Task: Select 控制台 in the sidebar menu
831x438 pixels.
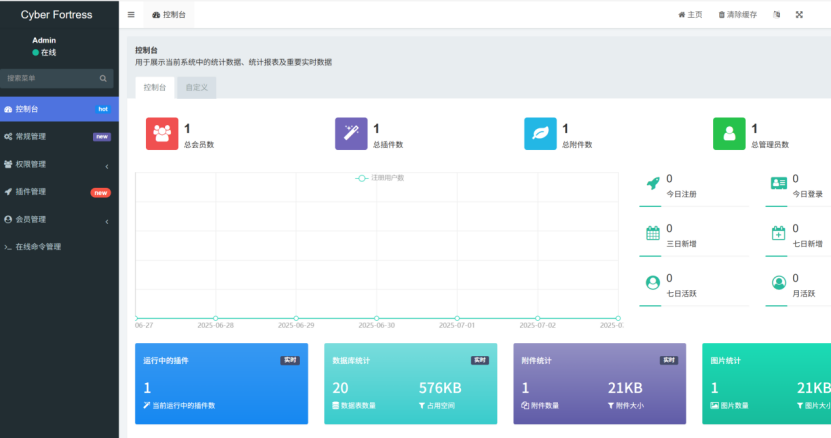Action: [x=59, y=109]
